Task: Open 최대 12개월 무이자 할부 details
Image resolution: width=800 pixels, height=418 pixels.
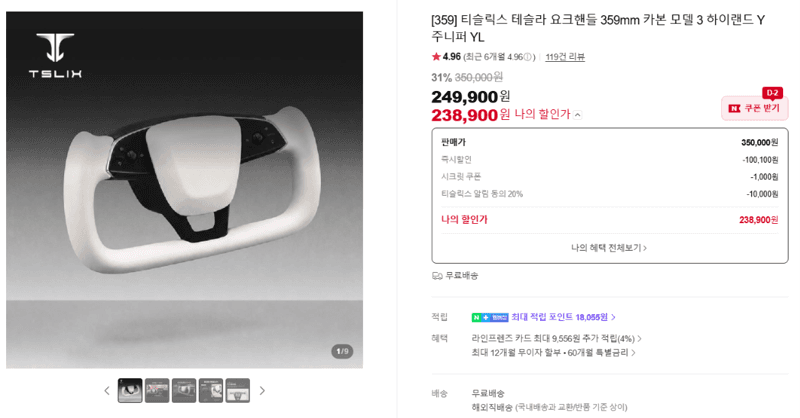Action: coord(553,353)
